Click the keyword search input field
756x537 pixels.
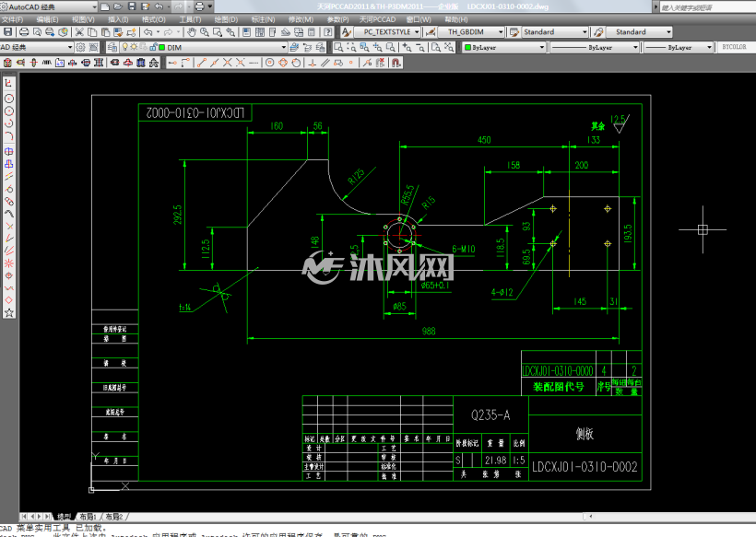coord(707,7)
